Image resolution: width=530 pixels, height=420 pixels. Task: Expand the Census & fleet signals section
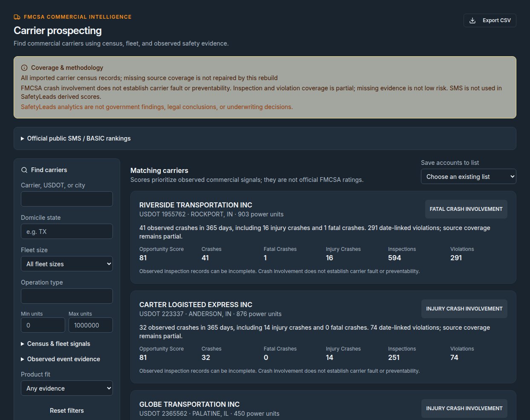(56, 344)
